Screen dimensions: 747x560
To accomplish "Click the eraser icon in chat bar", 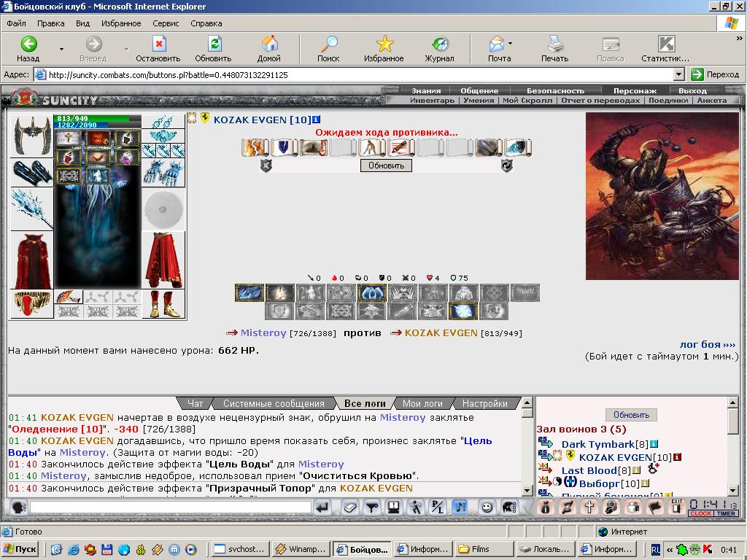I will click(x=350, y=507).
